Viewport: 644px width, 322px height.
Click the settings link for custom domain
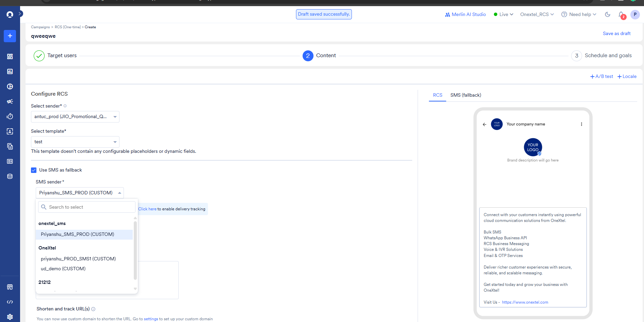[x=151, y=319]
